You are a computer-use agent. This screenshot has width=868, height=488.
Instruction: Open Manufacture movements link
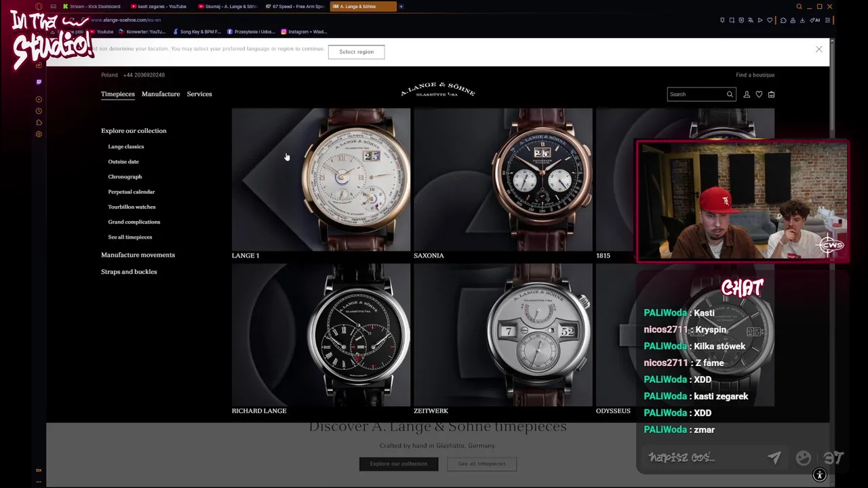coord(138,255)
